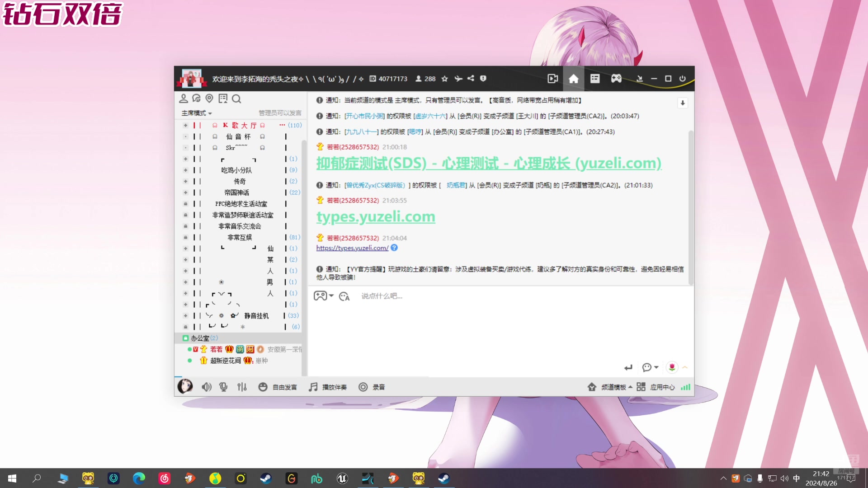The height and width of the screenshot is (488, 868).
Task: Expand the 帝国神话 channel
Action: point(185,192)
